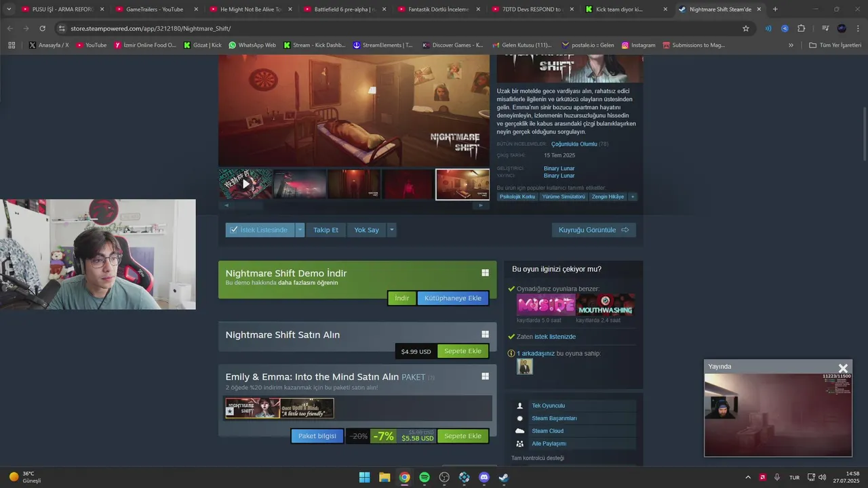Close the Yayında mini player

pos(843,369)
